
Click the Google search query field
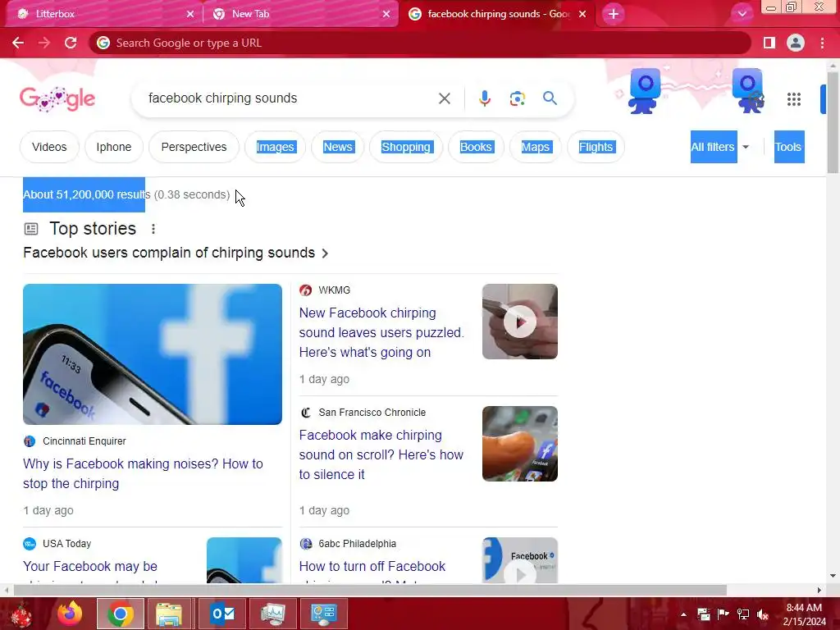pos(290,98)
